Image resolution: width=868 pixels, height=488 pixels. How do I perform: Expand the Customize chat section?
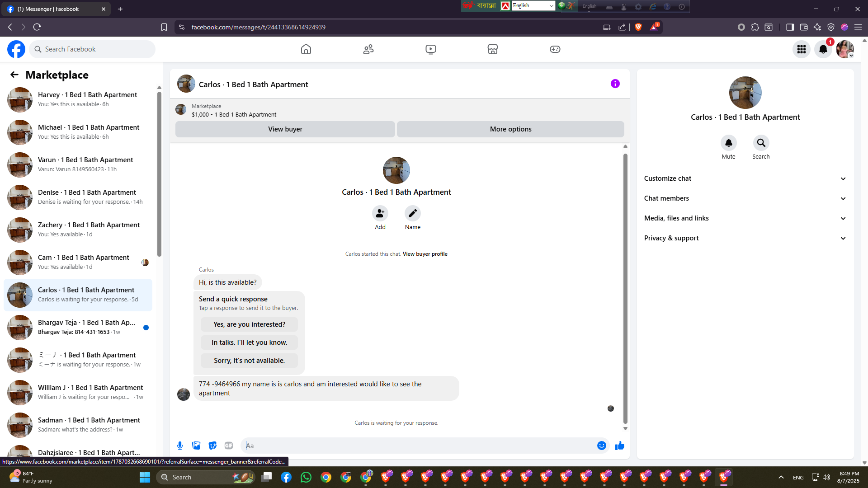tap(745, 178)
